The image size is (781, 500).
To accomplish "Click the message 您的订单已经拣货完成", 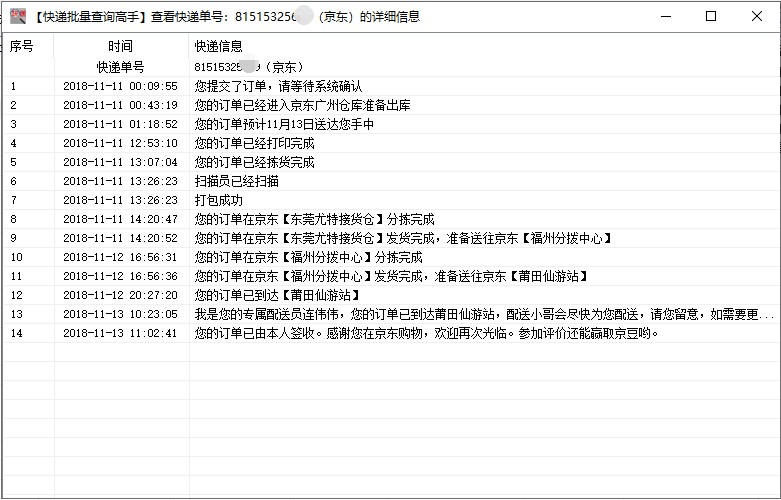I will [254, 162].
